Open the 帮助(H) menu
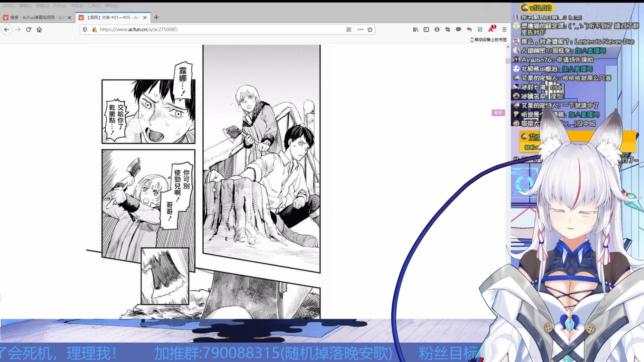The width and height of the screenshot is (644, 362). point(112,6)
